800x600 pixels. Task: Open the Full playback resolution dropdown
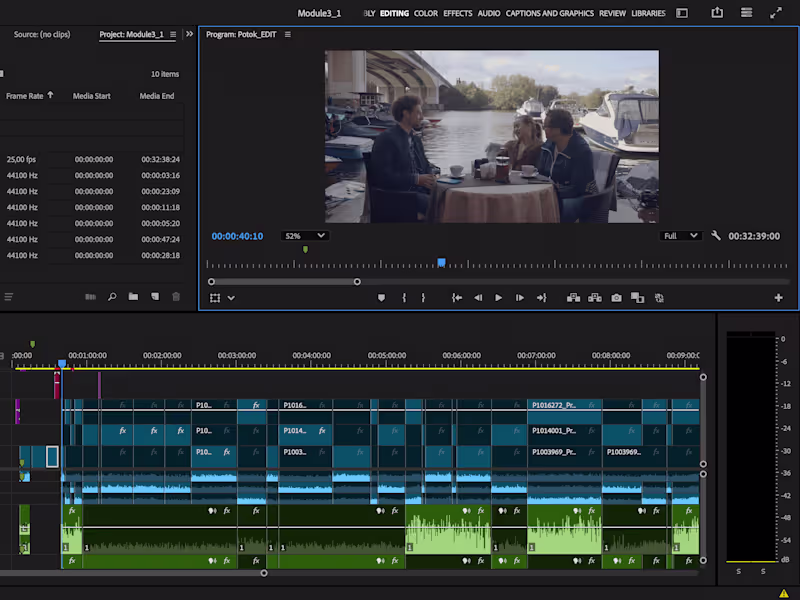pos(681,236)
